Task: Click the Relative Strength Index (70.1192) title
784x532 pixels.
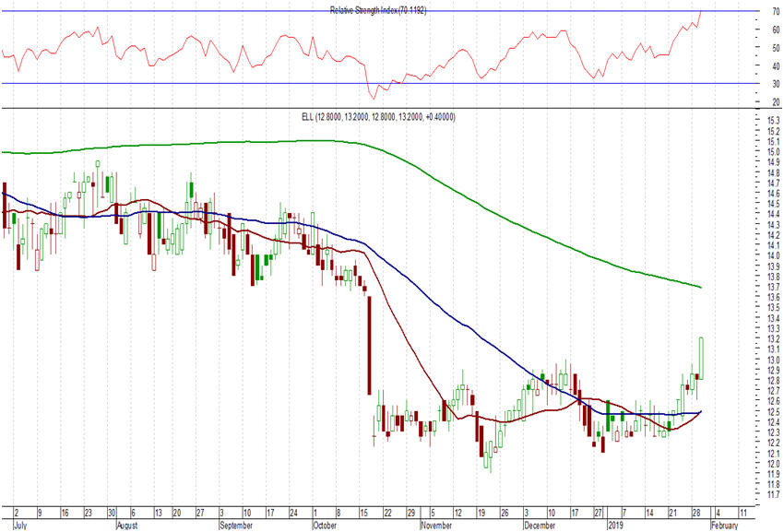Action: pos(378,10)
